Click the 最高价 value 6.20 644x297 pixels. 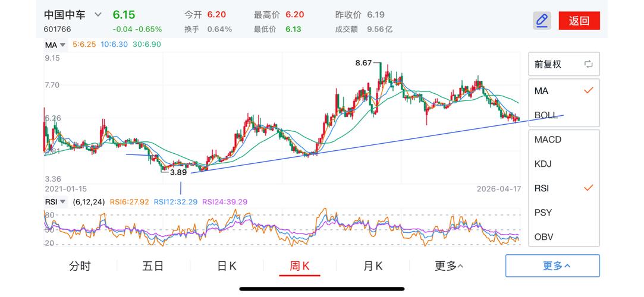pos(295,15)
